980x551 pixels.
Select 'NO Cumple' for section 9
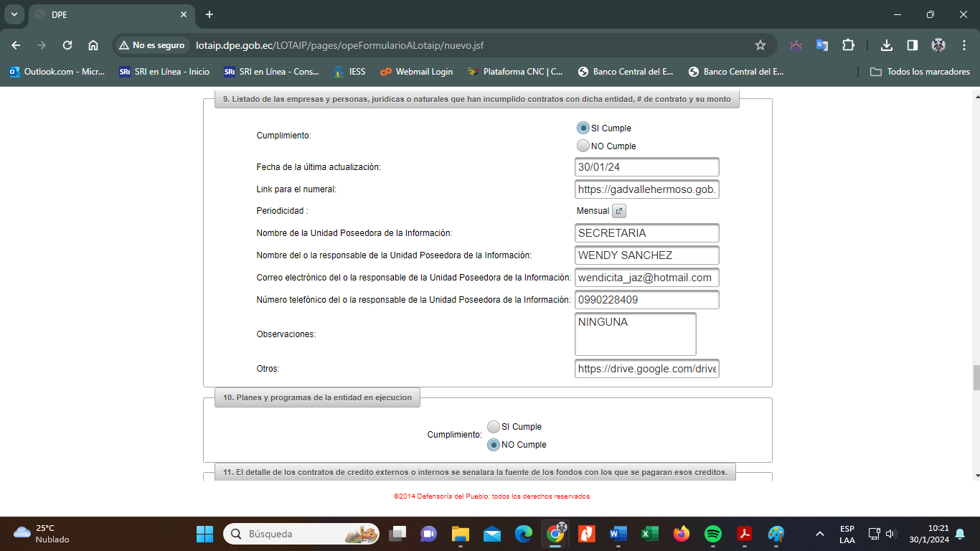(x=583, y=146)
